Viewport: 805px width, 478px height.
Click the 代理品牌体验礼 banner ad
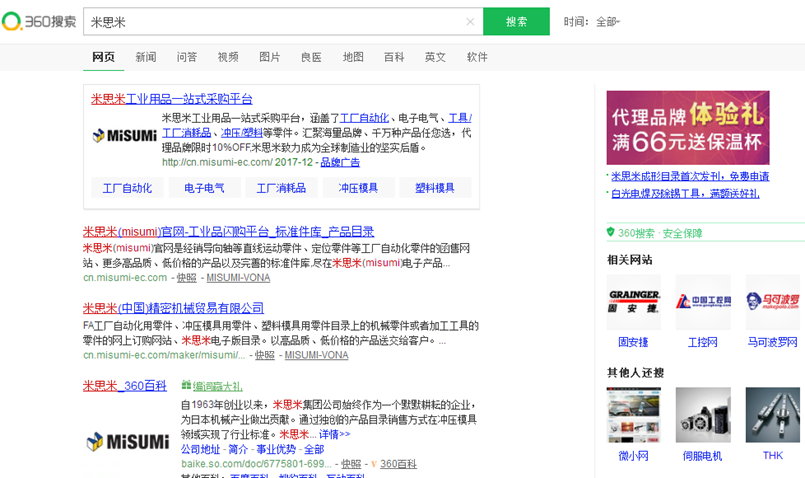pos(688,127)
